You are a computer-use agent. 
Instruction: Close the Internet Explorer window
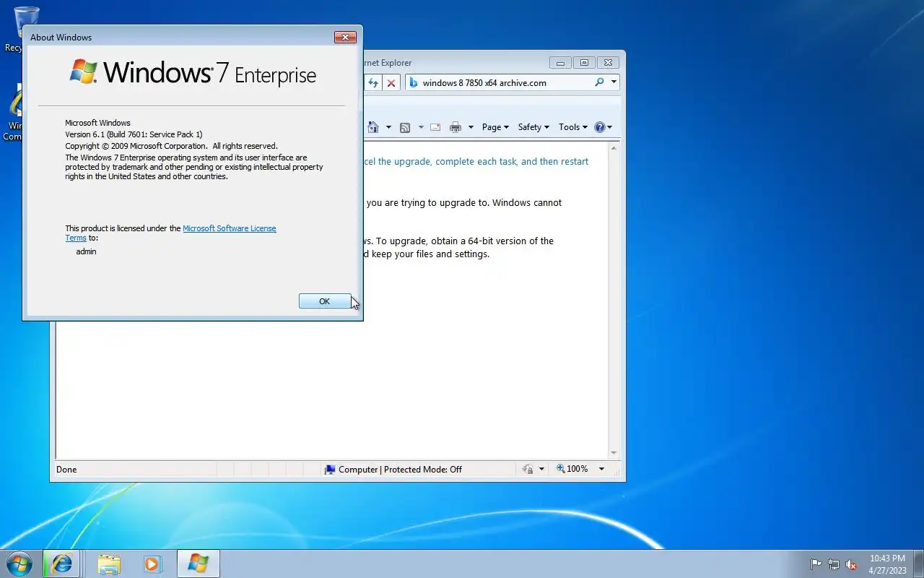point(609,63)
